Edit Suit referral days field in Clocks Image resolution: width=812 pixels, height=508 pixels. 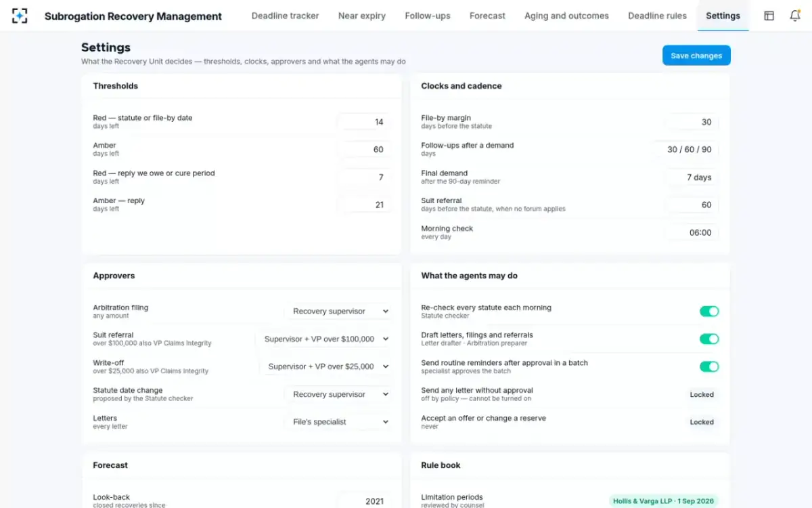[x=692, y=205]
